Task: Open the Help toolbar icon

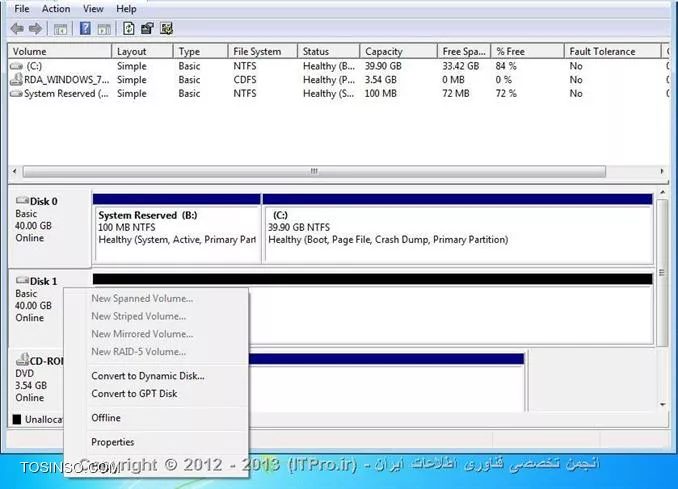Action: click(x=85, y=29)
